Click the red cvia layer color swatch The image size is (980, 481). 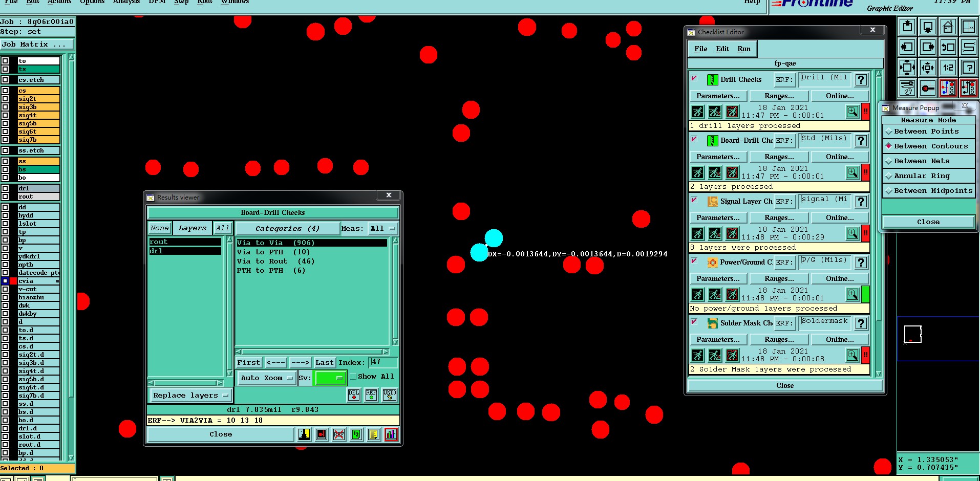tap(13, 281)
